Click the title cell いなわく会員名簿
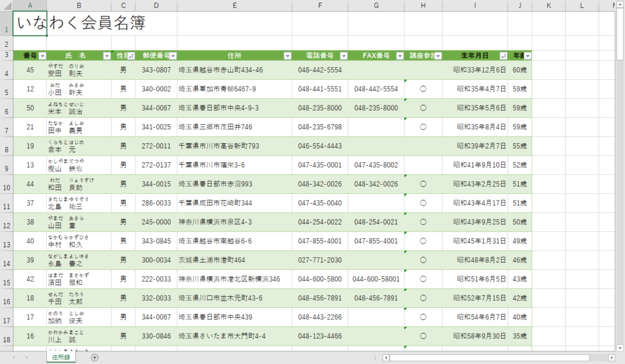 [31, 24]
